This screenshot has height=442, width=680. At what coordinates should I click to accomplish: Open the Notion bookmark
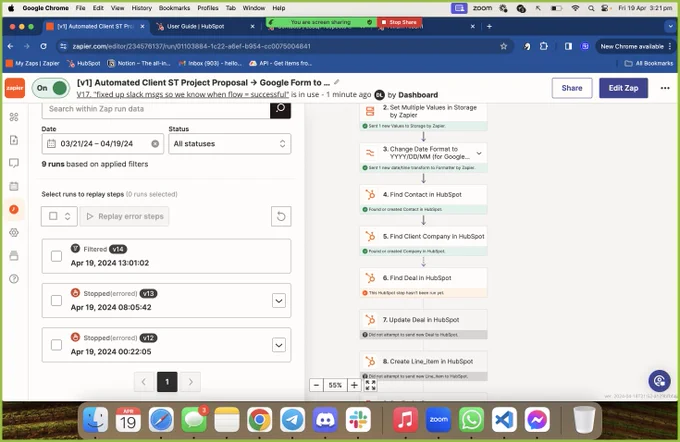[x=139, y=63]
